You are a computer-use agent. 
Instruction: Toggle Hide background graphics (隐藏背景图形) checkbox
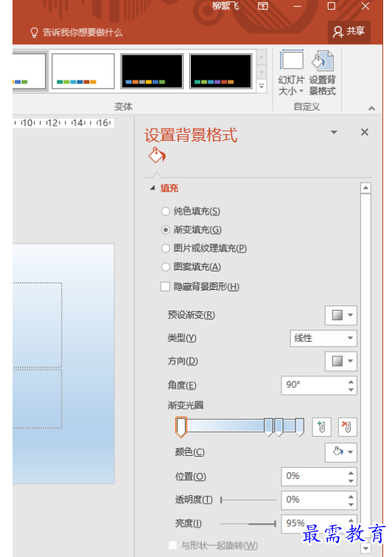point(165,287)
